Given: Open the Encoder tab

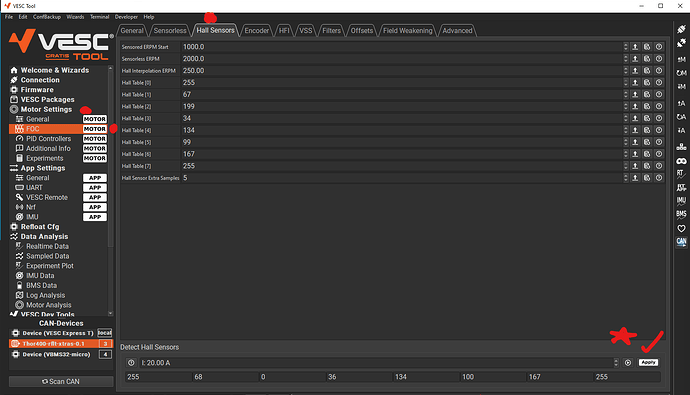Looking at the screenshot, I should click(257, 30).
